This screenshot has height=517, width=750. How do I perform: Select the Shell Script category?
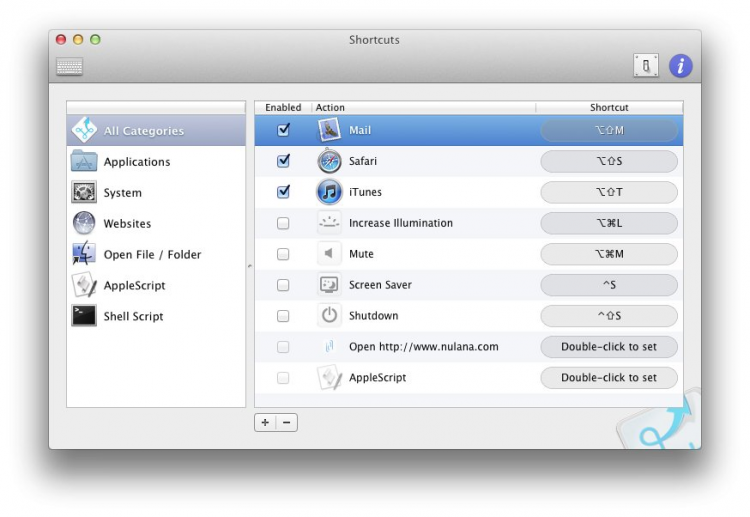point(156,316)
